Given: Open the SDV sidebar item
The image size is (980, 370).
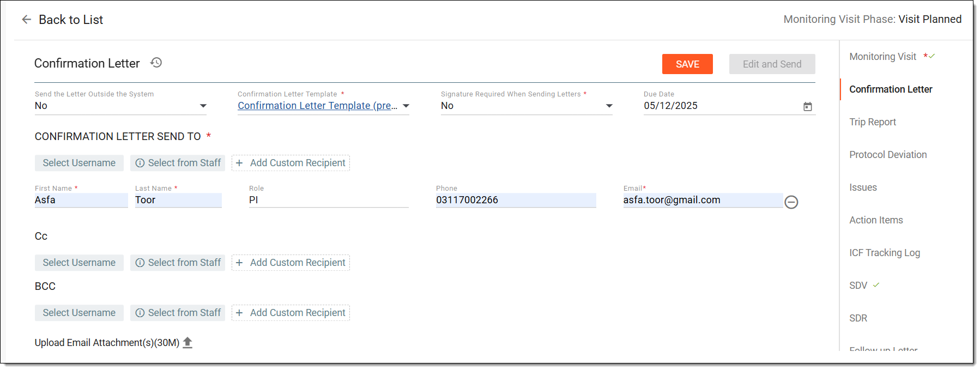Looking at the screenshot, I should point(858,286).
